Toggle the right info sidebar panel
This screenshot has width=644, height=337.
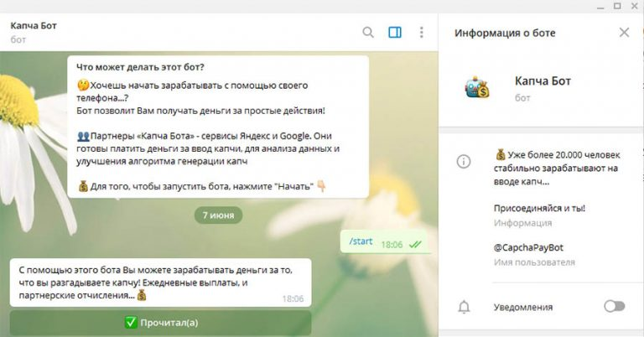(395, 33)
